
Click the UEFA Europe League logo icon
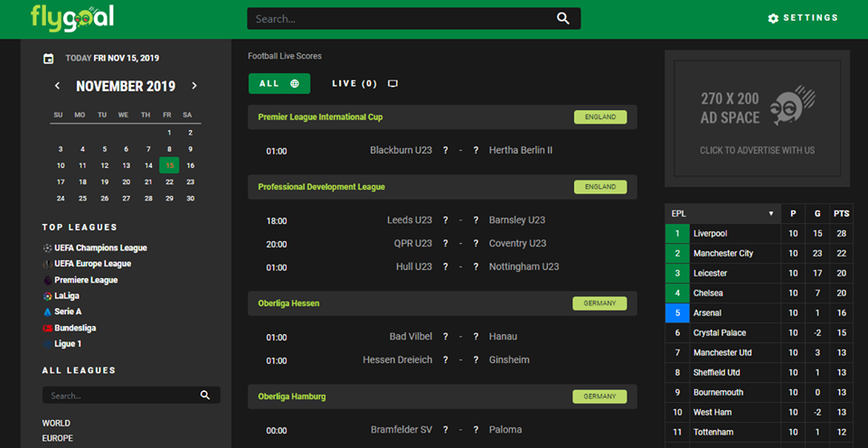47,264
